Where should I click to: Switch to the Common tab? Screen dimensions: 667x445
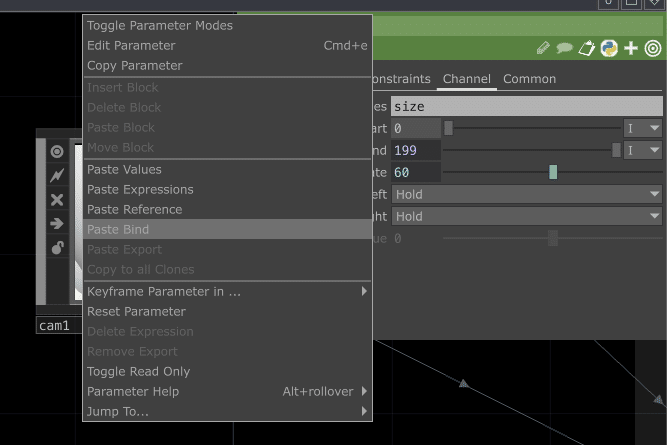coord(529,79)
